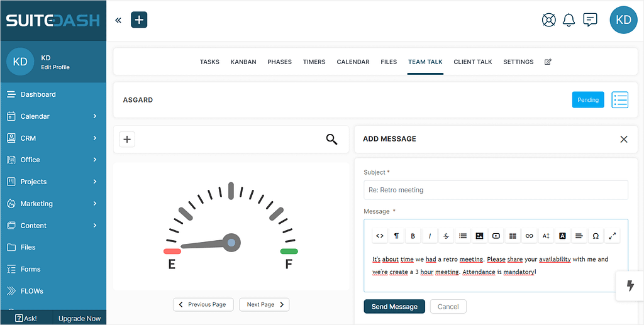Insert a special character (omega)

(x=596, y=236)
